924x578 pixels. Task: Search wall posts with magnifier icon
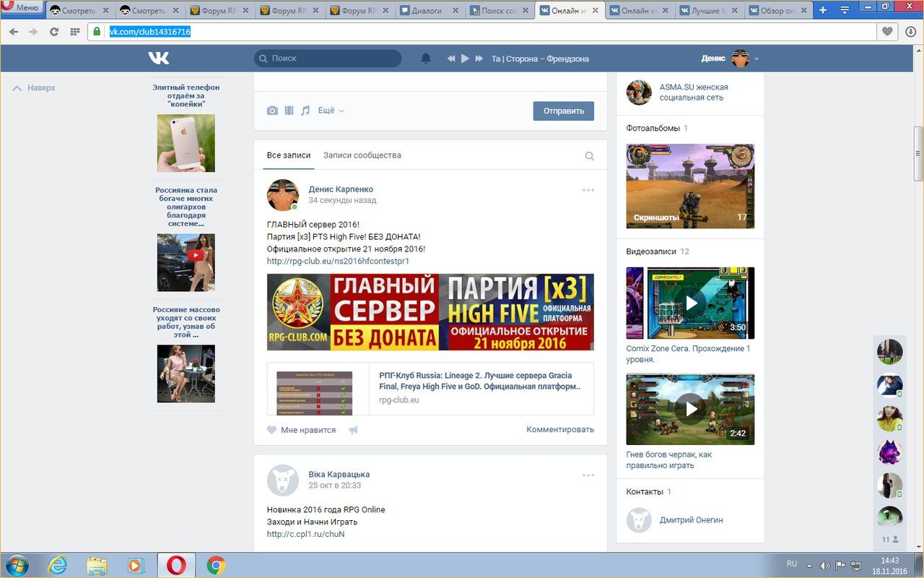point(589,156)
